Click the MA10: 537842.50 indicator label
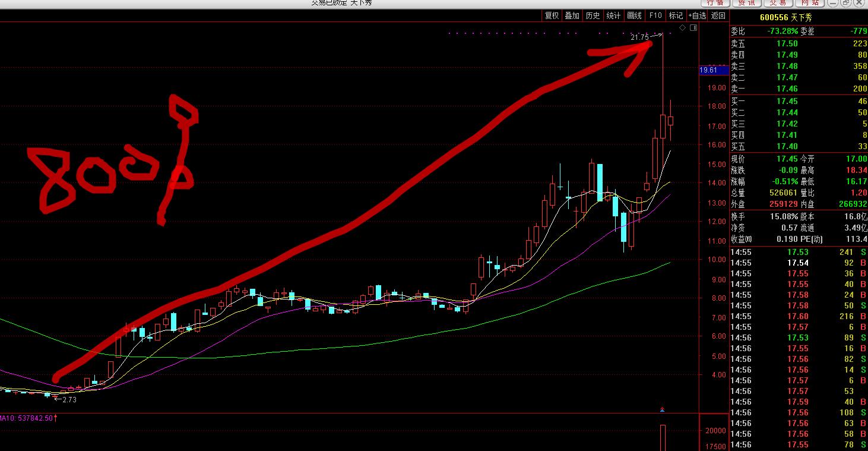This screenshot has height=451, width=868. (27, 418)
